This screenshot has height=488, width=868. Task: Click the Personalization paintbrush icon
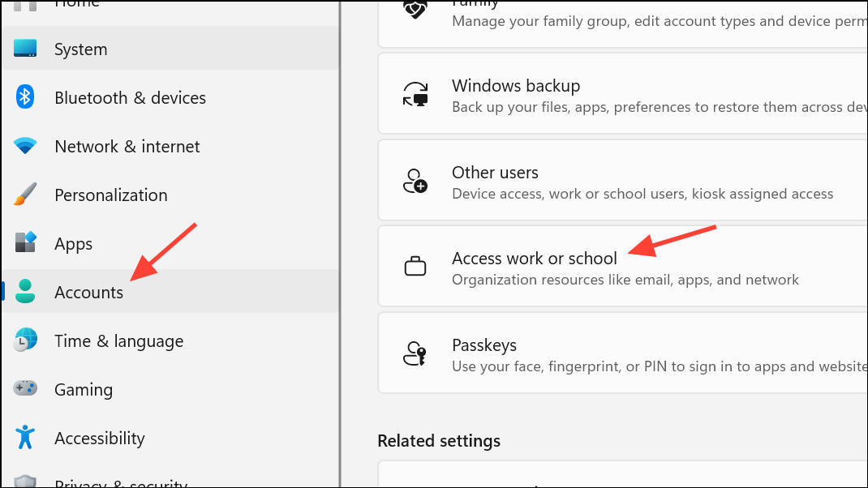(25, 195)
